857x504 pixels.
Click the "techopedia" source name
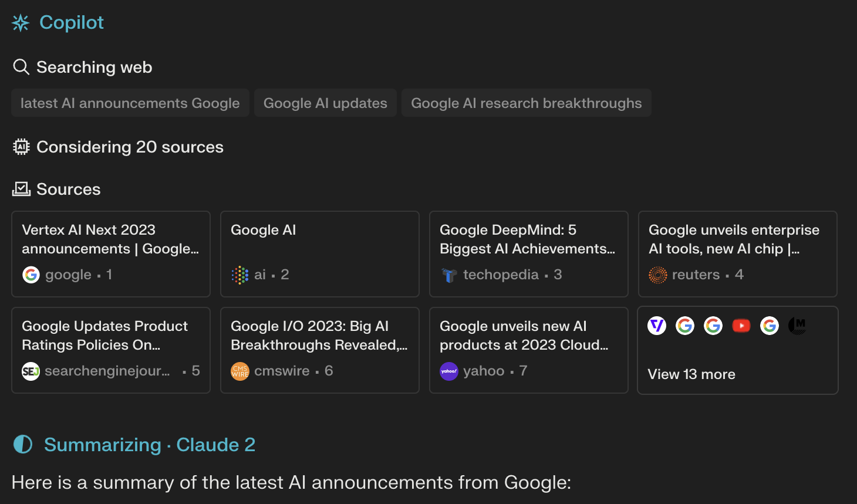pyautogui.click(x=501, y=275)
